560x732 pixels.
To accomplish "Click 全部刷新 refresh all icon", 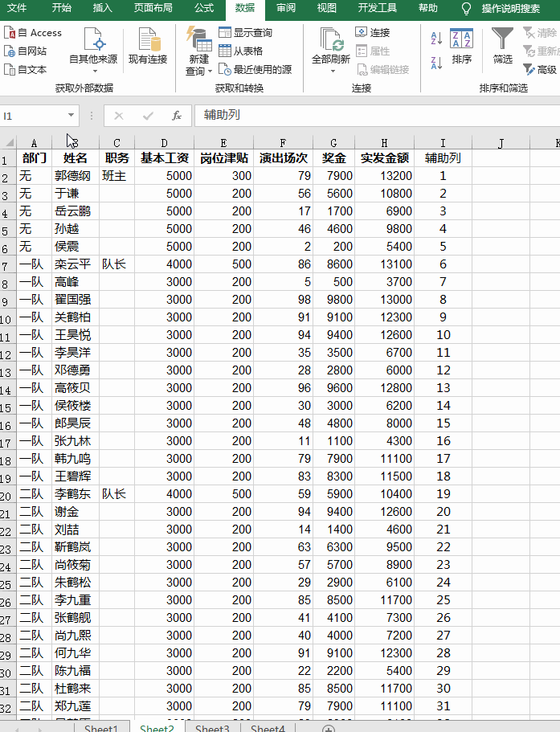I will [331, 45].
